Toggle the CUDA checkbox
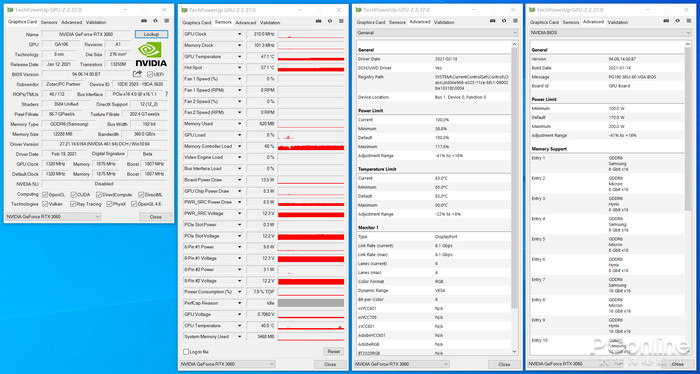Image resolution: width=700 pixels, height=374 pixels. coord(73,195)
